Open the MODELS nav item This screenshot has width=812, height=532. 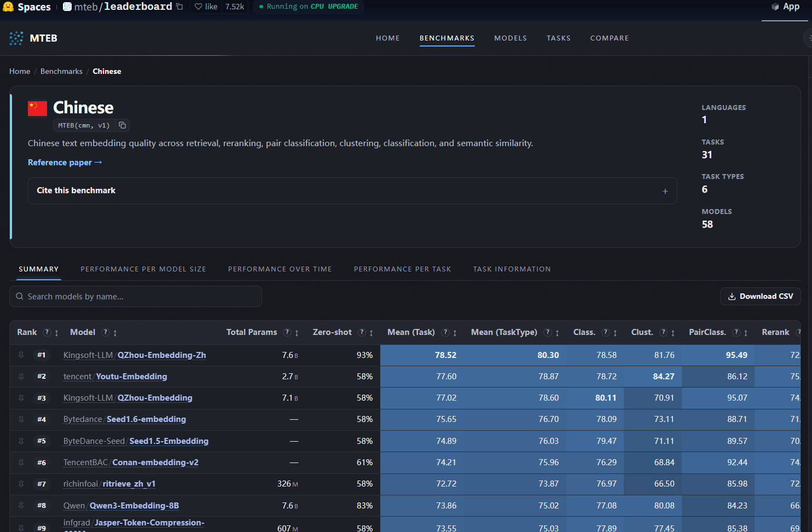(x=511, y=38)
